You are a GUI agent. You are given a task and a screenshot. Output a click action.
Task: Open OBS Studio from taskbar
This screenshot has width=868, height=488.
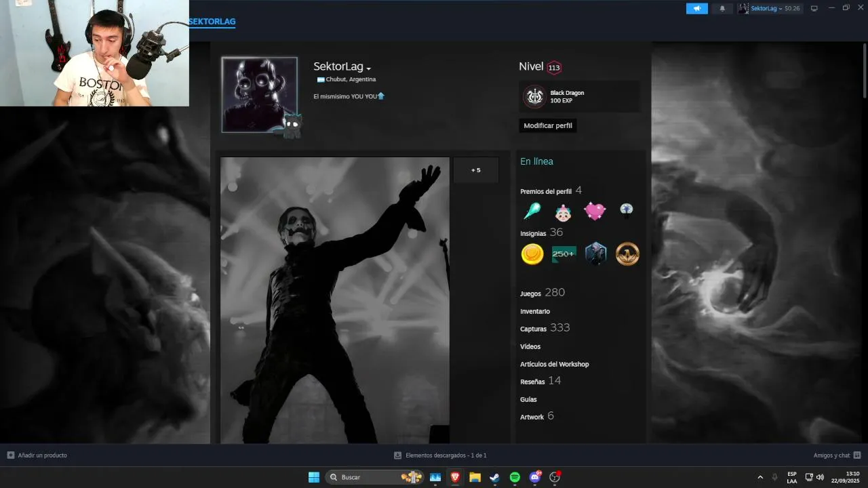pyautogui.click(x=555, y=477)
